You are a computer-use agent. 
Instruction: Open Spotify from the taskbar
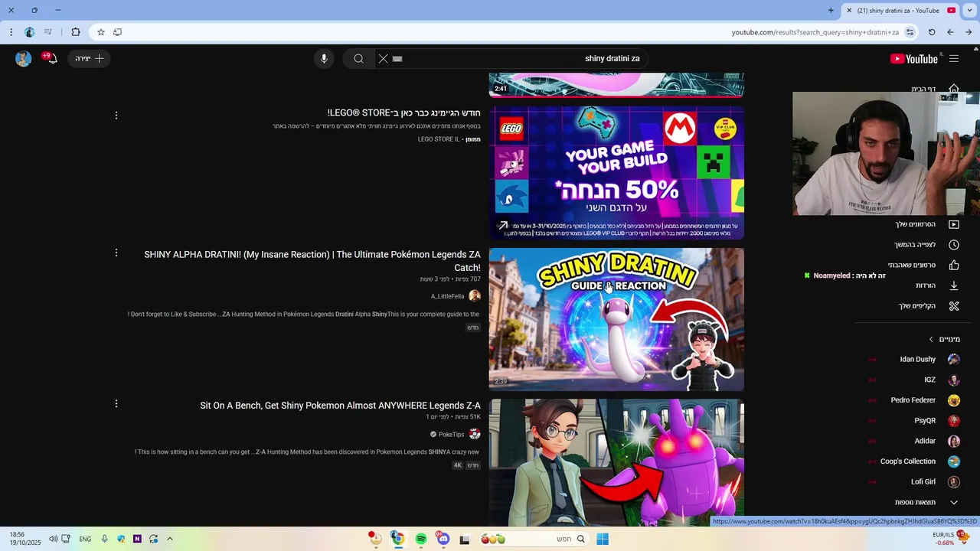coord(420,539)
